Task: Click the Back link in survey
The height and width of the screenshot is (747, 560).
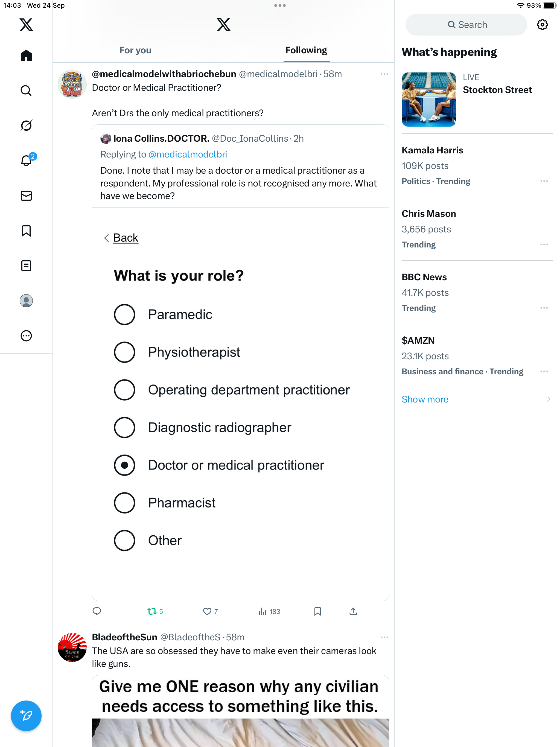Action: [125, 238]
